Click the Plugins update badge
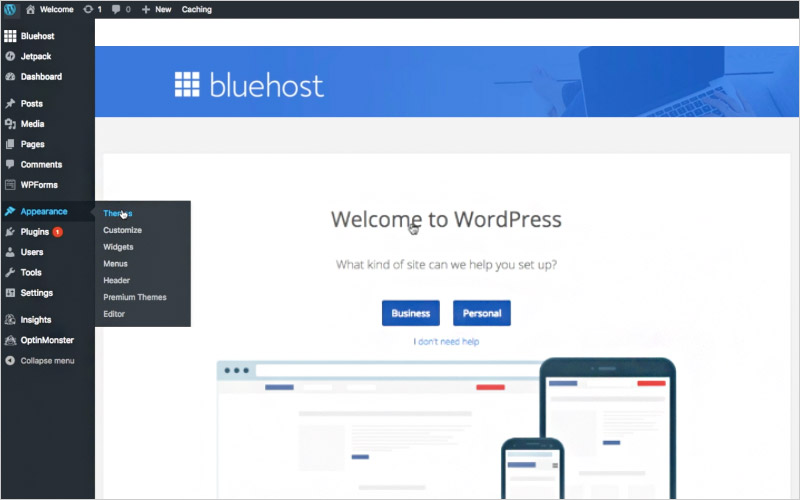Viewport: 800px width, 500px height. pos(58,232)
